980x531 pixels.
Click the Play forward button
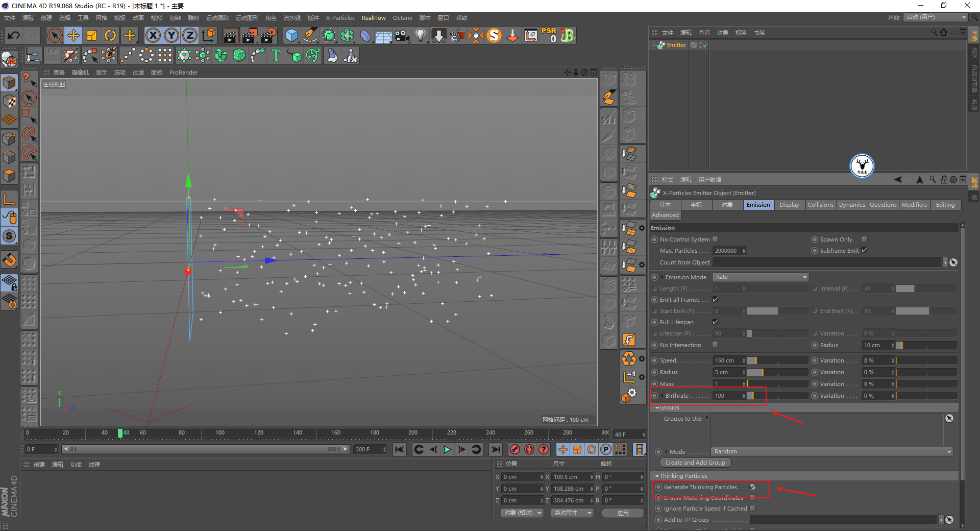coord(447,449)
